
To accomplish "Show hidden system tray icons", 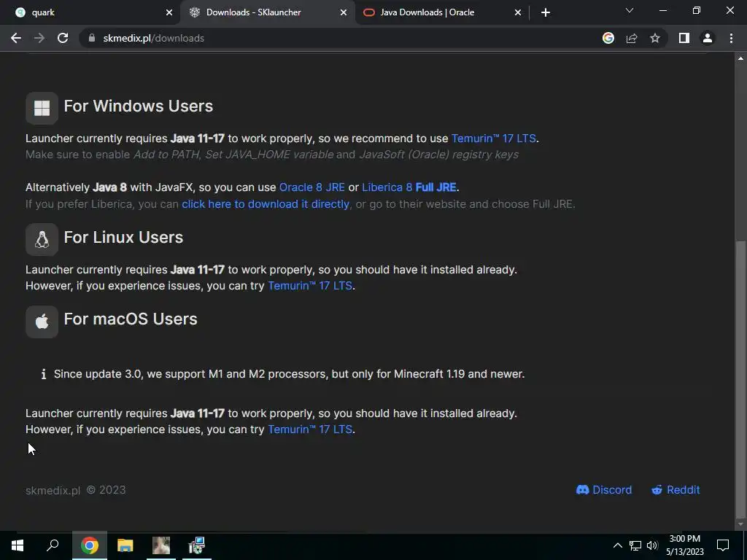I will tap(617, 545).
